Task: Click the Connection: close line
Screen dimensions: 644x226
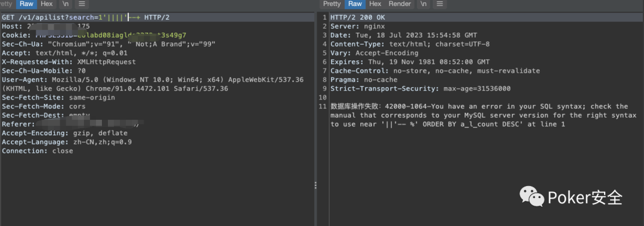Action: coord(38,151)
